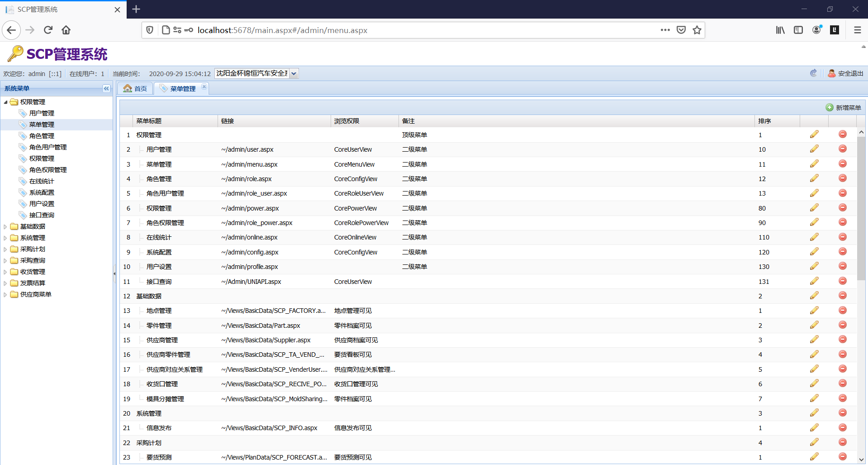
Task: Edit the 地点管理 row
Action: [x=814, y=310]
